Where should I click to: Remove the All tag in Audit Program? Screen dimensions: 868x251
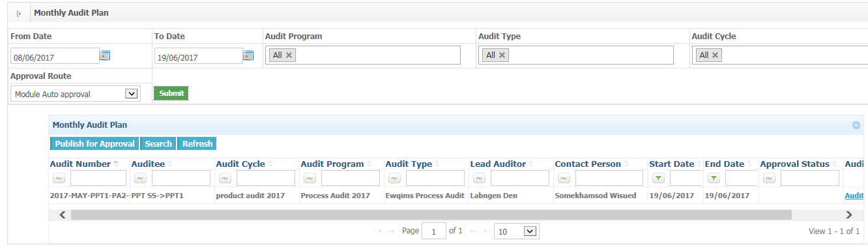tap(289, 55)
